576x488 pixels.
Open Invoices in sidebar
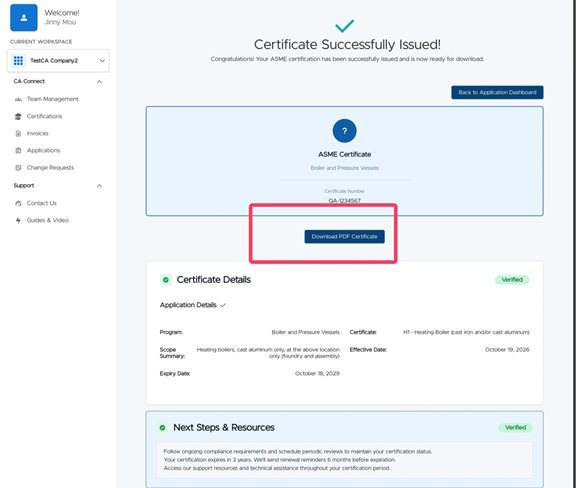click(37, 133)
